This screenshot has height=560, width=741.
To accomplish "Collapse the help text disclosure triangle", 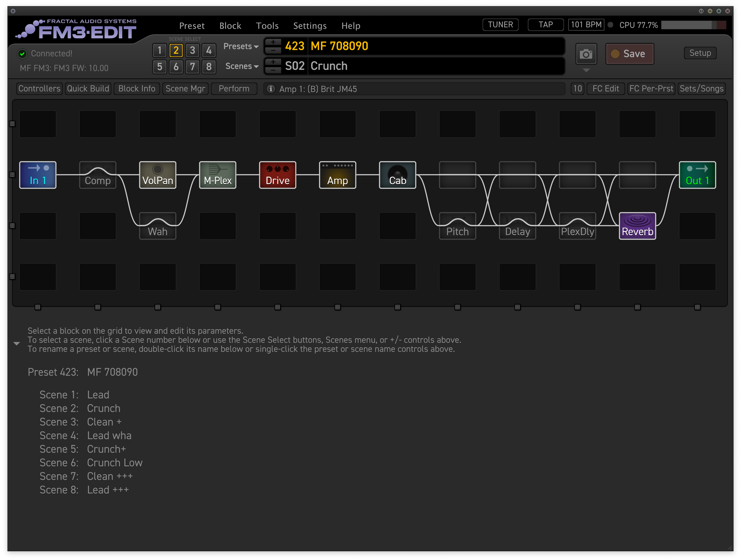I will (17, 343).
